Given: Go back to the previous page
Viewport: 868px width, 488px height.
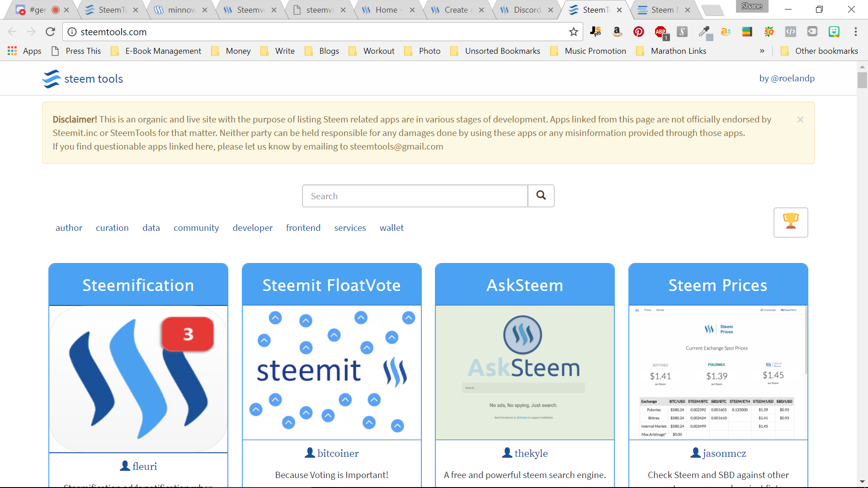Looking at the screenshot, I should click(x=12, y=32).
